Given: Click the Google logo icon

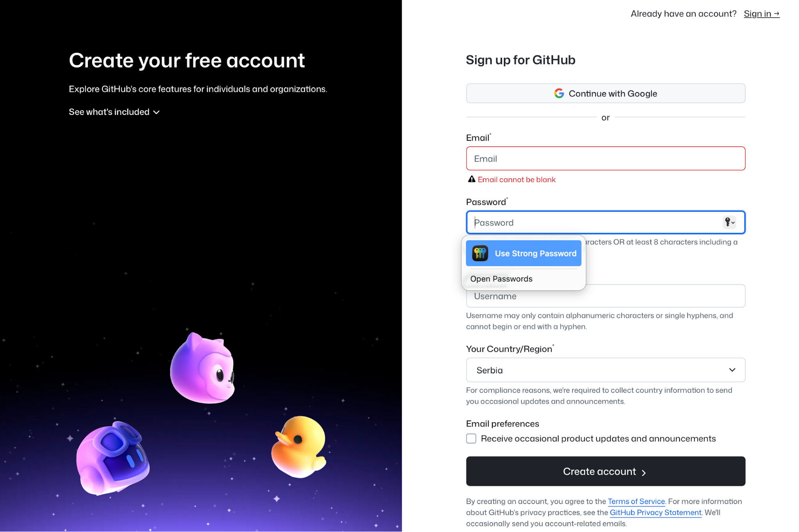Looking at the screenshot, I should [559, 93].
